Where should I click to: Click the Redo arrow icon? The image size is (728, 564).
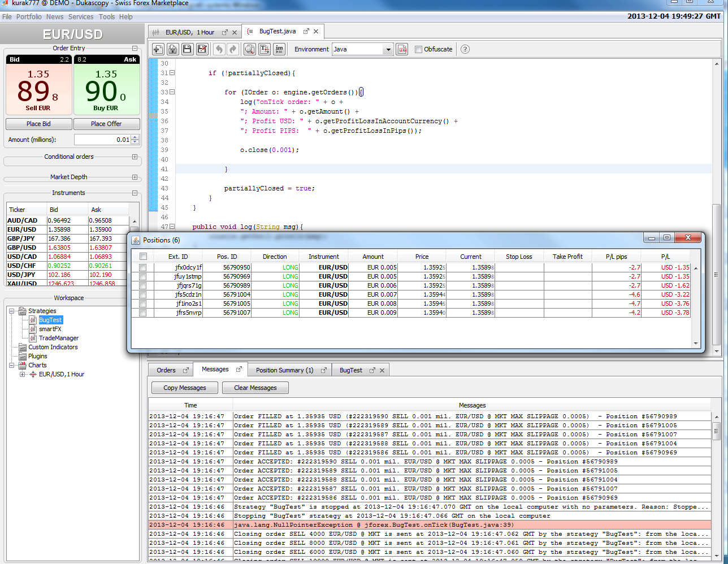[233, 49]
